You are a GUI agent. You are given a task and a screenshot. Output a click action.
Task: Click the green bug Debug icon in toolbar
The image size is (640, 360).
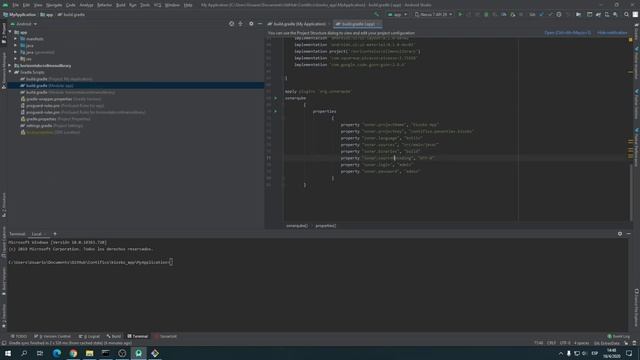[486, 14]
